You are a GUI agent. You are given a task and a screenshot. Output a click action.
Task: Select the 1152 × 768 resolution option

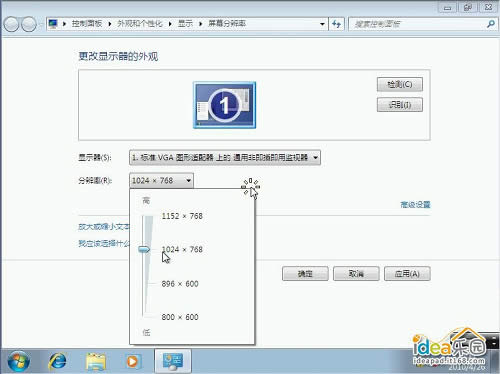(182, 216)
